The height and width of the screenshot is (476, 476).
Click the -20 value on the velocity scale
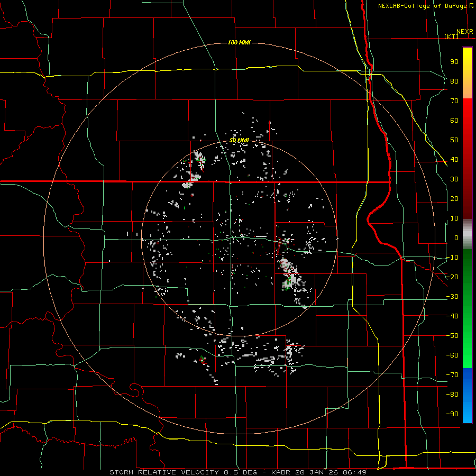452,277
